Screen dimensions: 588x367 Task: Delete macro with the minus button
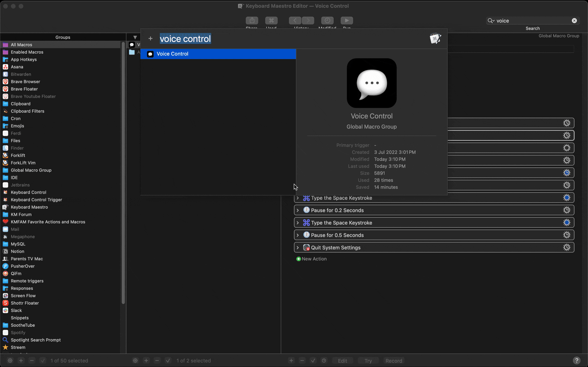tap(157, 361)
